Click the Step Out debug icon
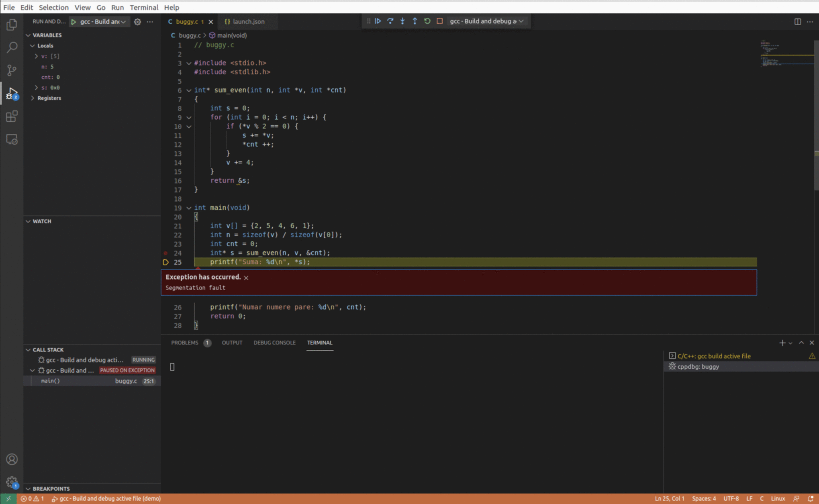Screen dimensions: 819x504 pos(415,21)
